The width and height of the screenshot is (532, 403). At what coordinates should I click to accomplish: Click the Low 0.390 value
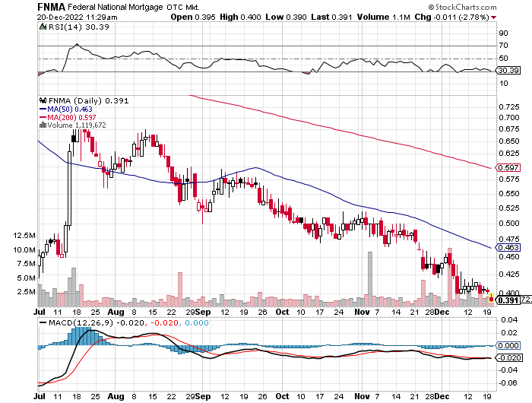point(286,17)
